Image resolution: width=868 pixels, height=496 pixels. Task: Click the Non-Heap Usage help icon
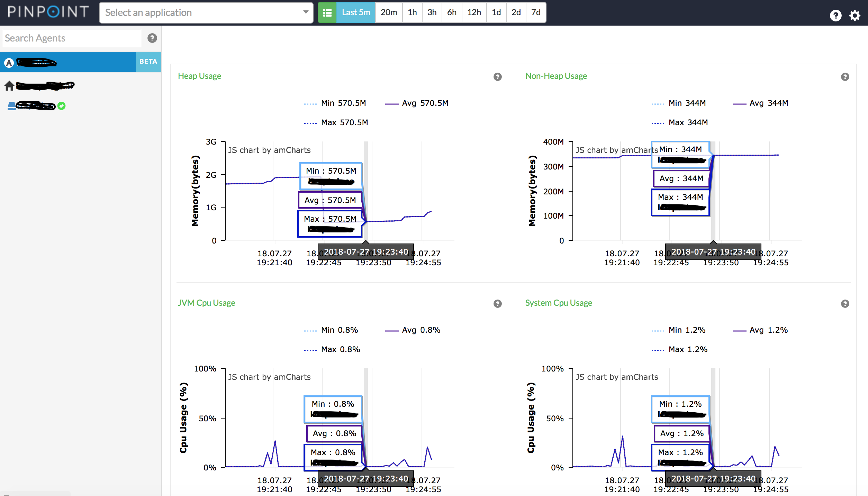[x=845, y=77]
